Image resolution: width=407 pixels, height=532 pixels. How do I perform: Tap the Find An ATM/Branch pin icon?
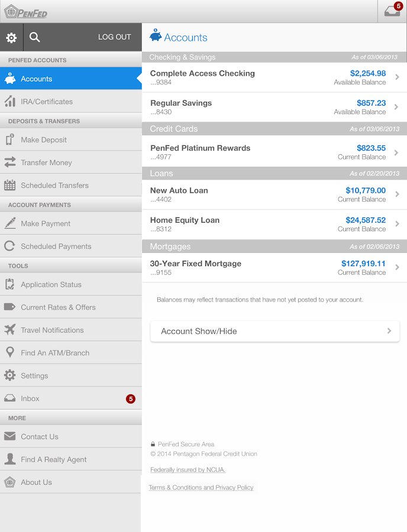tap(9, 353)
